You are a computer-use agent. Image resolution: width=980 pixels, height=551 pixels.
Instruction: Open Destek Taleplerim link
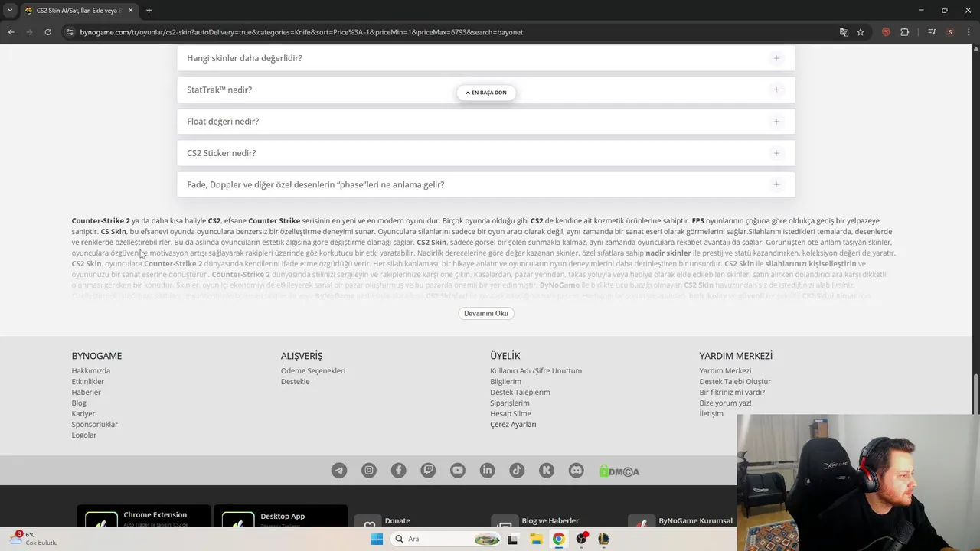pyautogui.click(x=520, y=392)
